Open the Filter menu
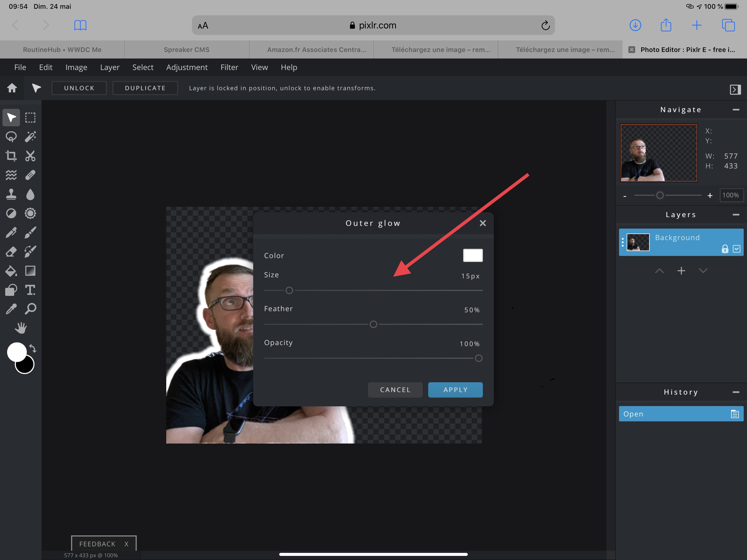This screenshot has height=560, width=747. pos(229,67)
